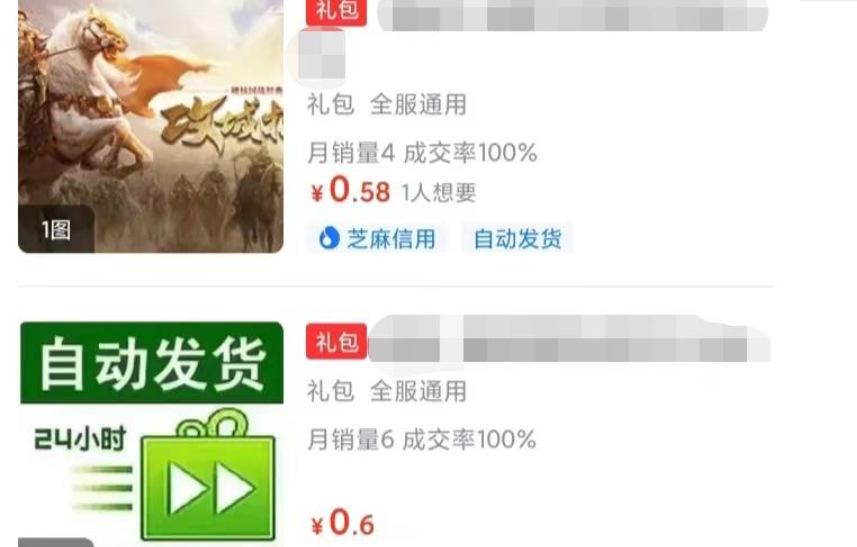Screen dimensions: 857x547
Task: Click the 24小时 text in the green thumbnail
Action: 80,439
